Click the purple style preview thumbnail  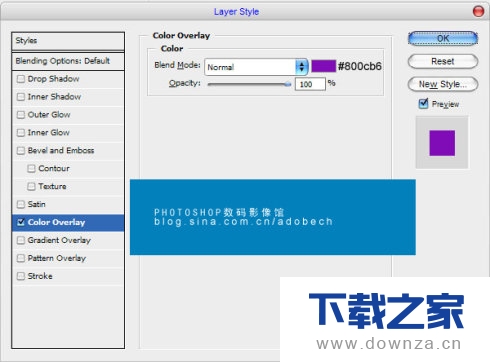tap(442, 143)
